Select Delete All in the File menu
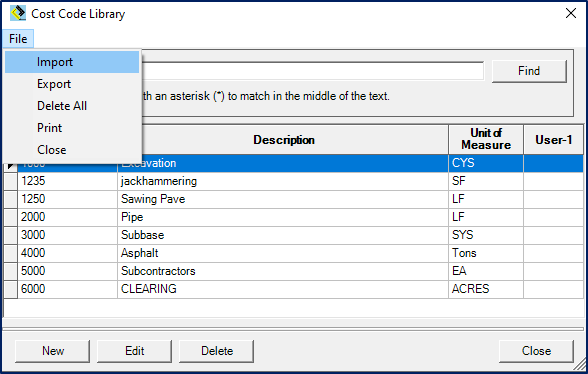This screenshot has height=374, width=588. [72, 106]
